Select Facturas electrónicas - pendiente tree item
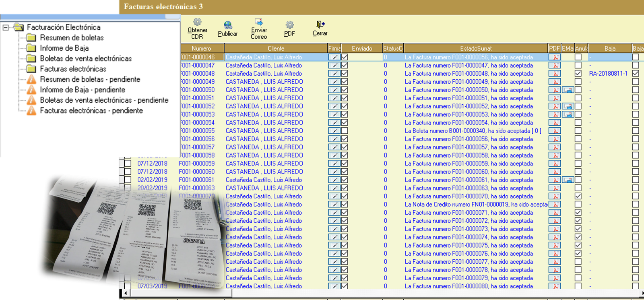 coord(91,111)
